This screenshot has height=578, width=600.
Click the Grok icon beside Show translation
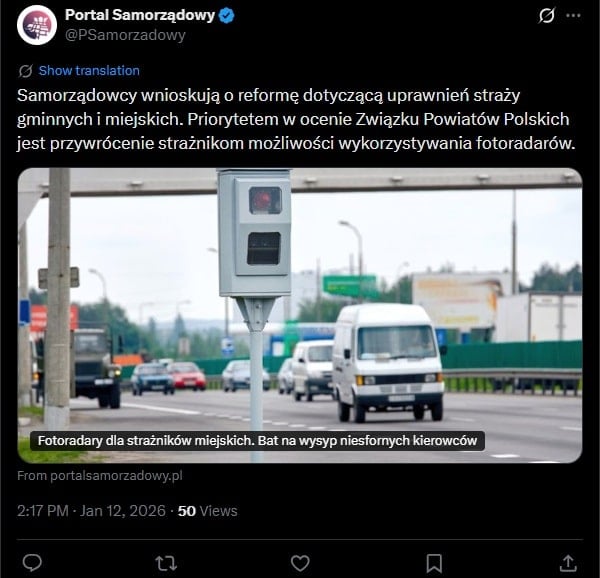[26, 71]
